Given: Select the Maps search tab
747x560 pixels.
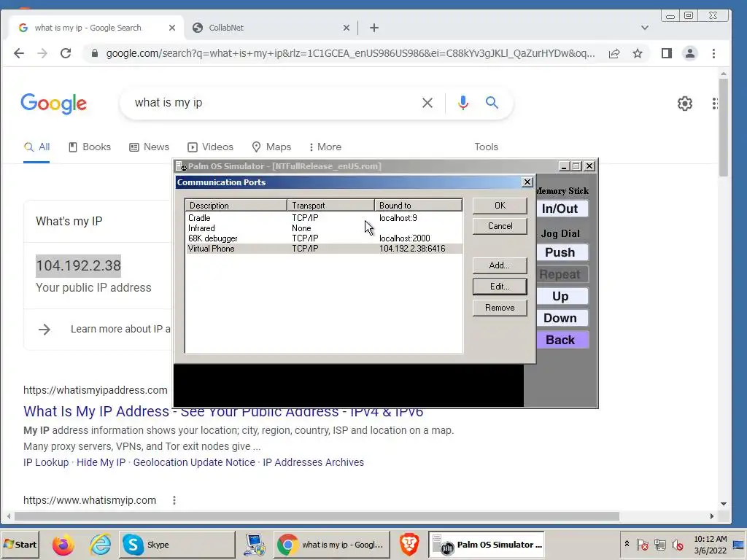Looking at the screenshot, I should [x=271, y=147].
